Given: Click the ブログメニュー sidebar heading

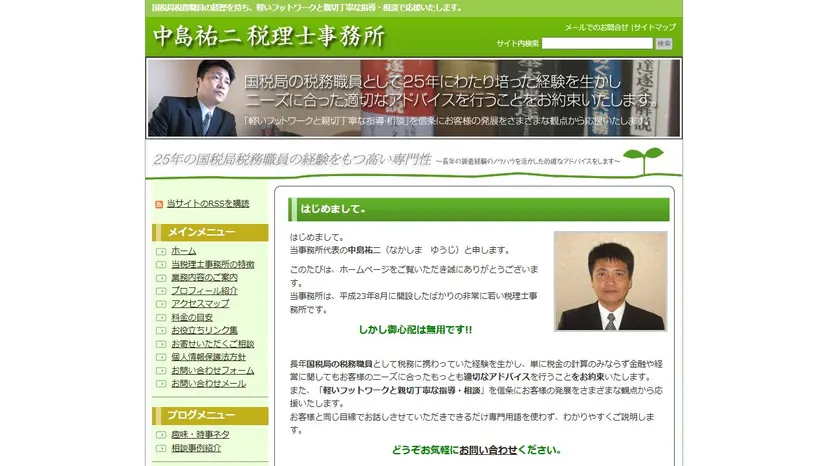Looking at the screenshot, I should [210, 415].
